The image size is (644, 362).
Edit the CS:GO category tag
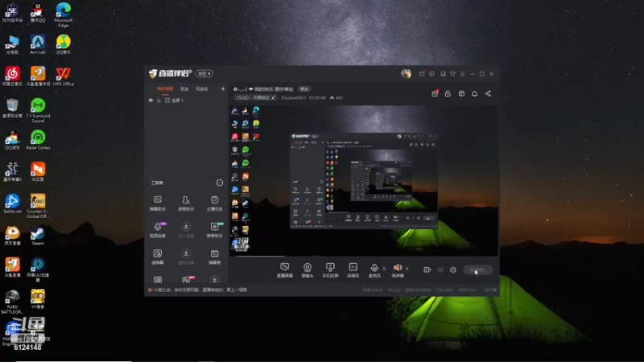click(255, 97)
